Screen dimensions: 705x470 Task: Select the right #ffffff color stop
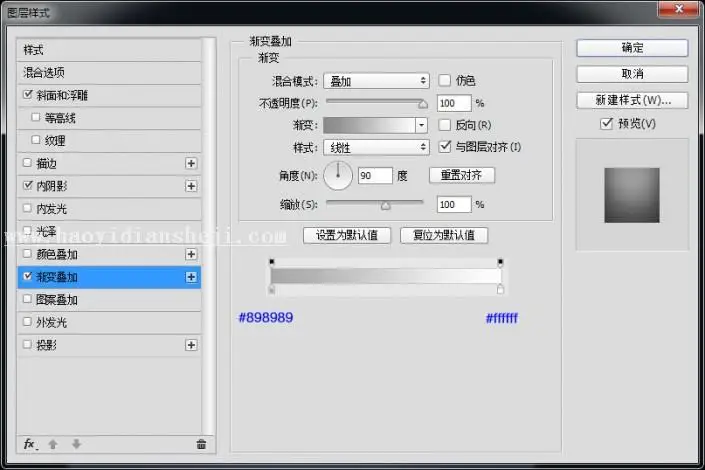[x=500, y=290]
